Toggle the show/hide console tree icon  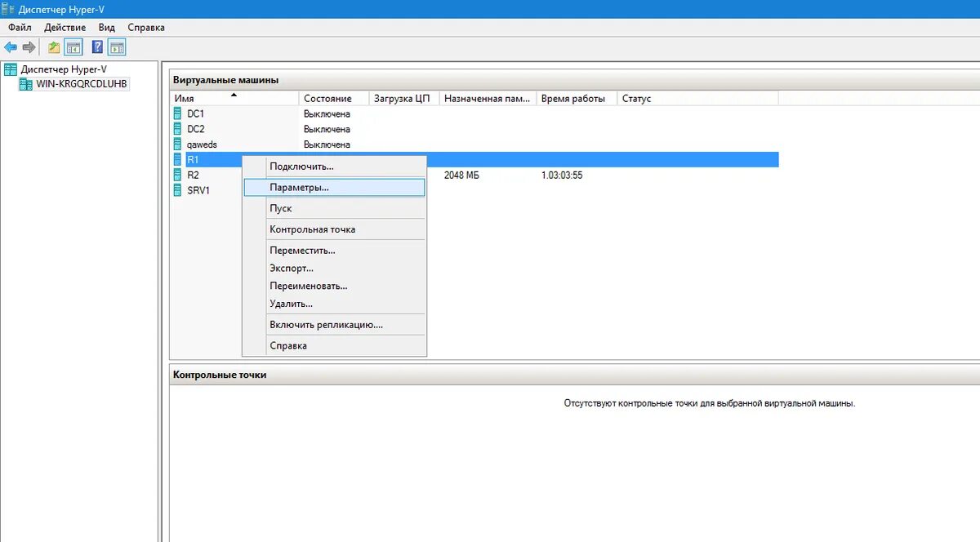[73, 47]
